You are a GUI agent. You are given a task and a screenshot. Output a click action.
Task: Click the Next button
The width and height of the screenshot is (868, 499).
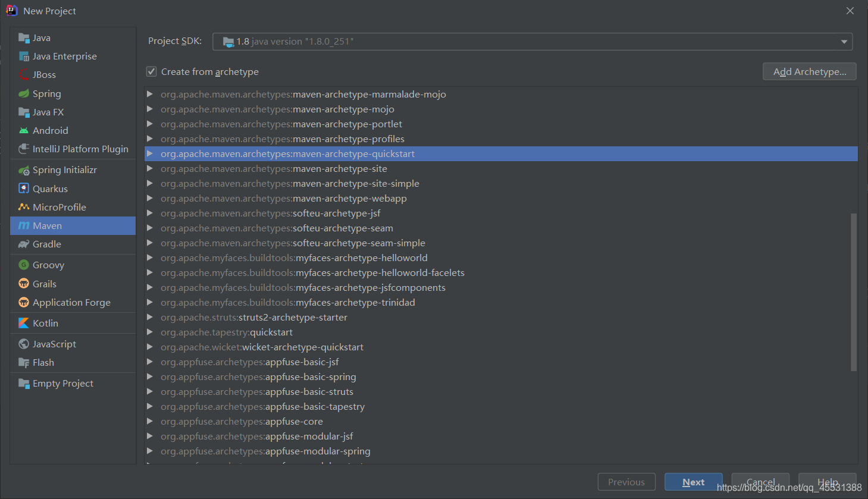pyautogui.click(x=694, y=482)
